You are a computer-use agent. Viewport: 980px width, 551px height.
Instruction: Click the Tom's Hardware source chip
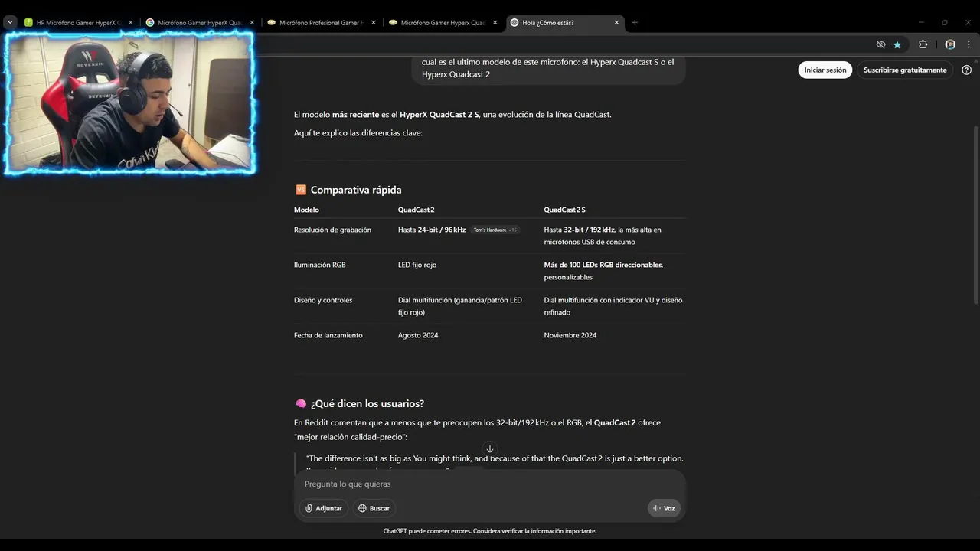[494, 230]
